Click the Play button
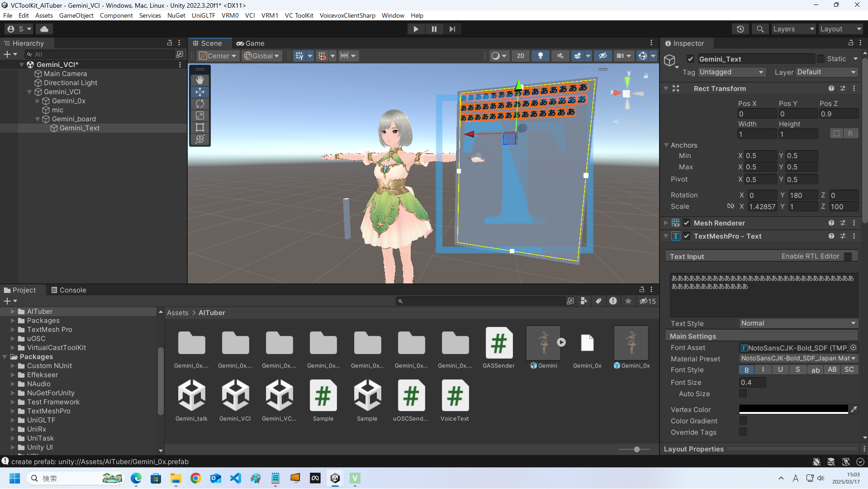Viewport: 868px width, 489px height. click(x=416, y=29)
